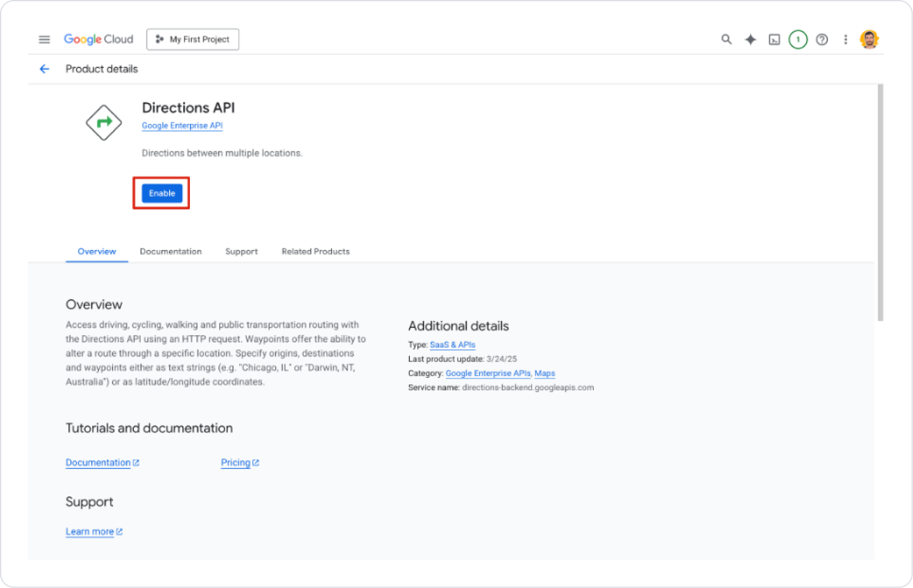
Task: Go back with the Product details arrow
Action: (44, 69)
